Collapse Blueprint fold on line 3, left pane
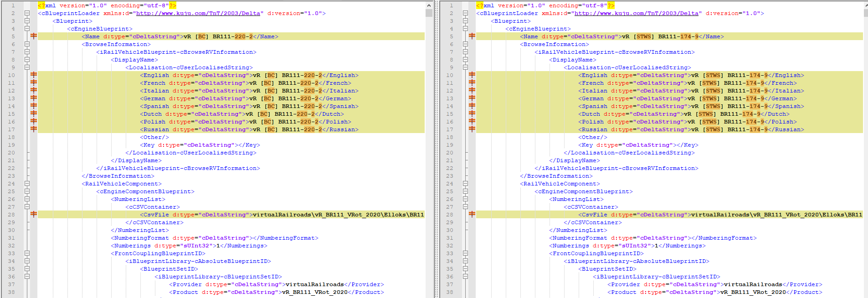Image resolution: width=868 pixels, height=298 pixels. click(x=27, y=21)
